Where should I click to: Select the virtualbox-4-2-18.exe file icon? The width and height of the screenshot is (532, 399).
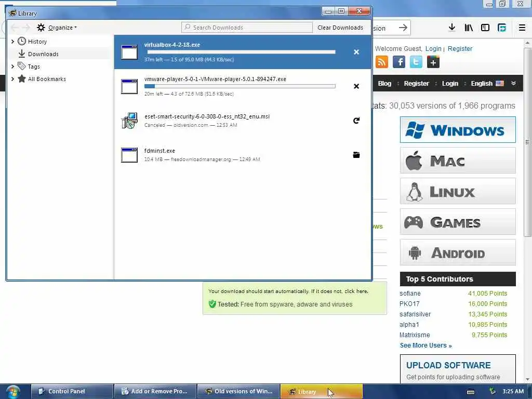129,52
